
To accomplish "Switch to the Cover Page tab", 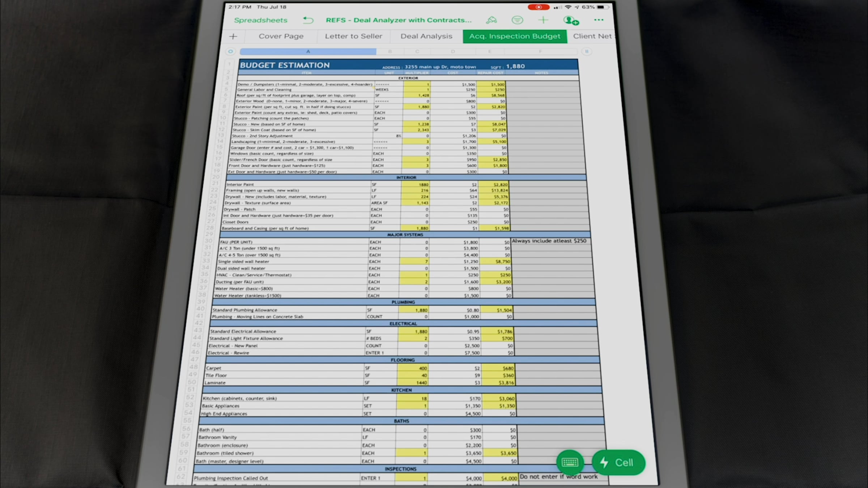I will coord(281,36).
